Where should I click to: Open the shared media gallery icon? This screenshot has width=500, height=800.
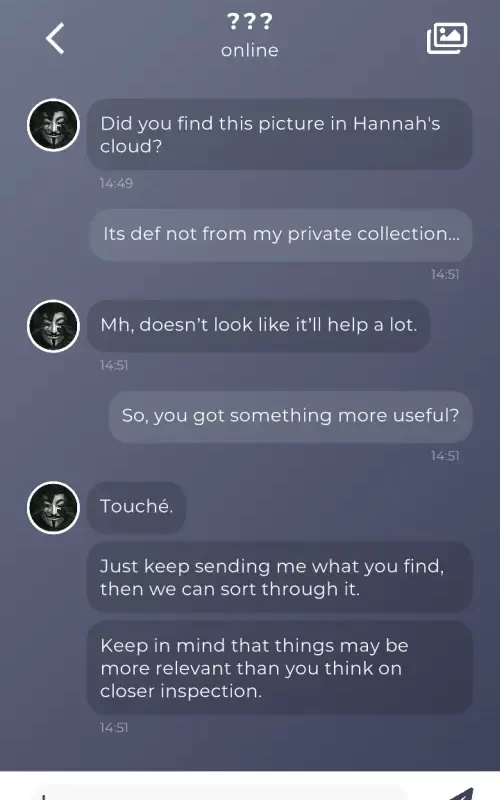(x=447, y=38)
